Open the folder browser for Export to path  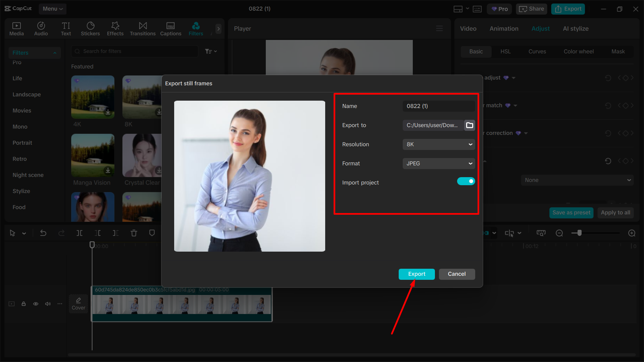pyautogui.click(x=469, y=125)
